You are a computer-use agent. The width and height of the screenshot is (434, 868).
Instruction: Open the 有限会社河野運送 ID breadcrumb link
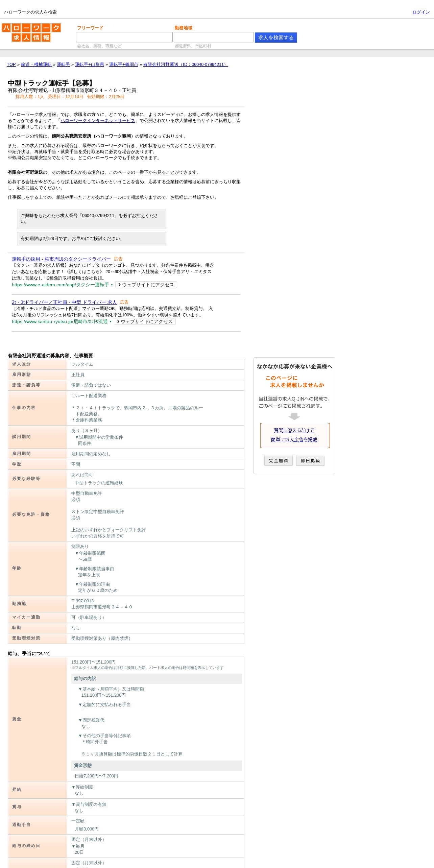point(186,65)
